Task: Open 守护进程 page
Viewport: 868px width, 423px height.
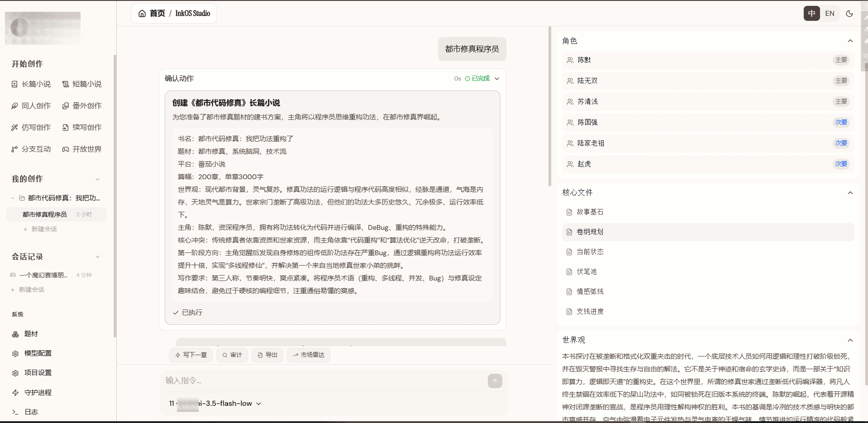Action: (32, 393)
